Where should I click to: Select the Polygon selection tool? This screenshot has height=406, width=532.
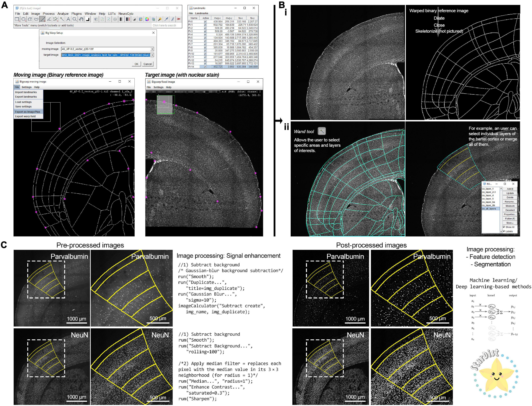click(30, 19)
